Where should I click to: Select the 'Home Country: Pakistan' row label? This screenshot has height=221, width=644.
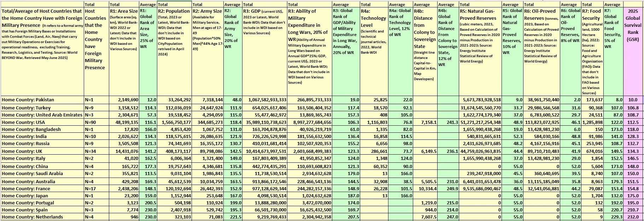tap(42, 100)
